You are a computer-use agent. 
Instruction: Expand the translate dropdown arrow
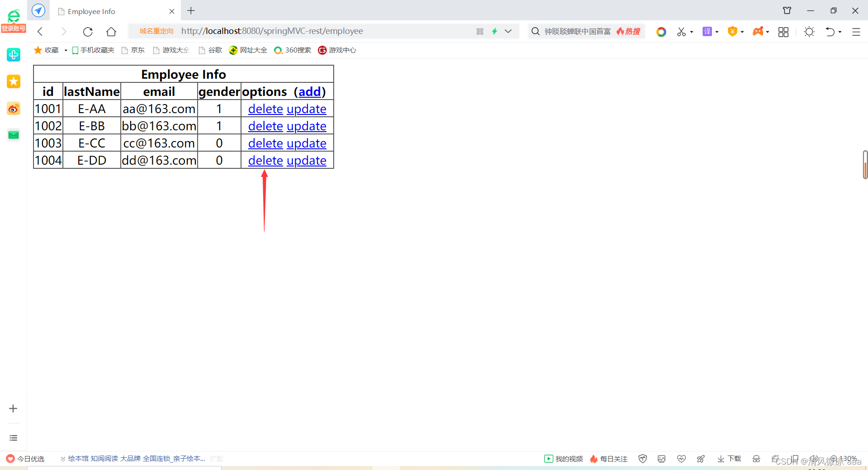click(x=717, y=32)
